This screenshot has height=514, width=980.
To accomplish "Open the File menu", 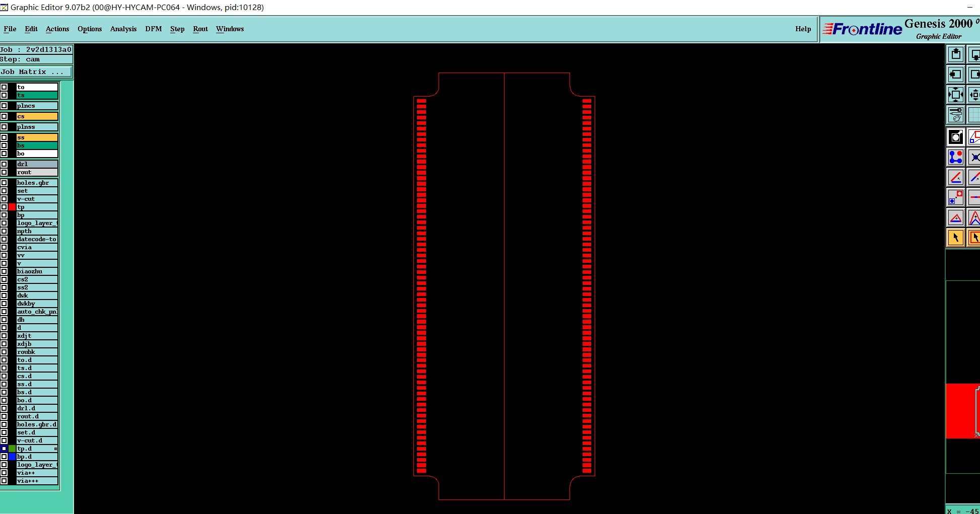I will pyautogui.click(x=10, y=29).
